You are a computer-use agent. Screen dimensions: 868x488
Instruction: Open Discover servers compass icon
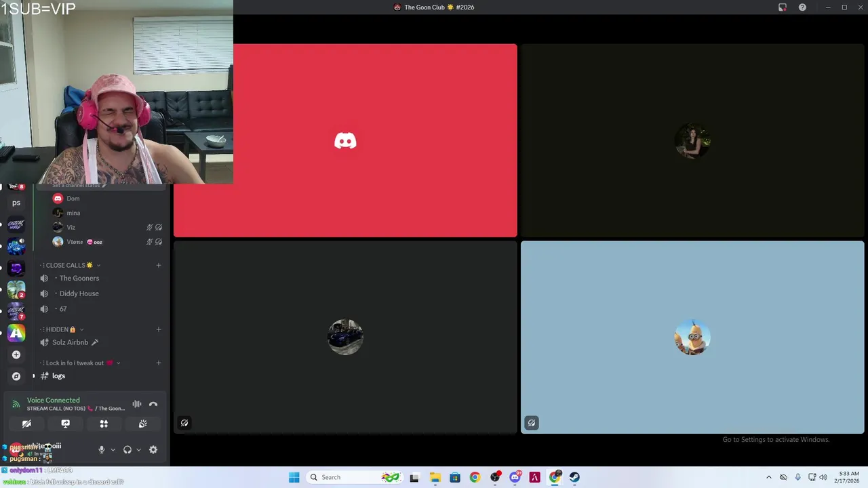[16, 376]
